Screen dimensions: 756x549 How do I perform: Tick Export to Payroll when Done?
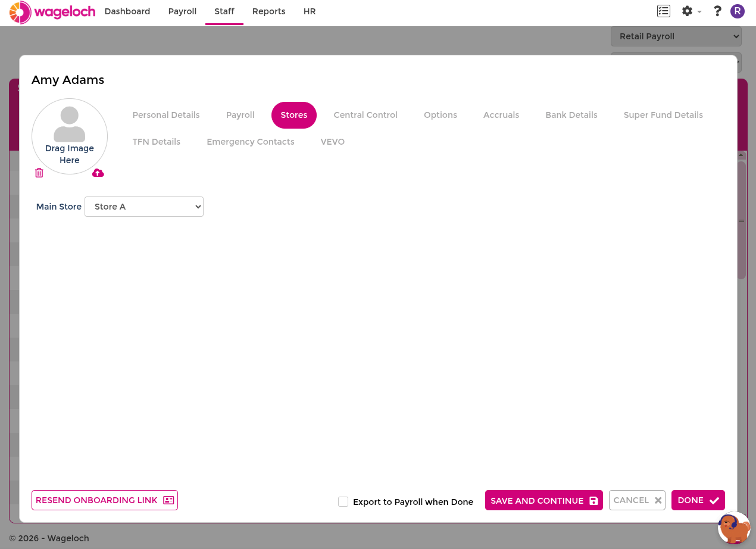[x=343, y=502]
